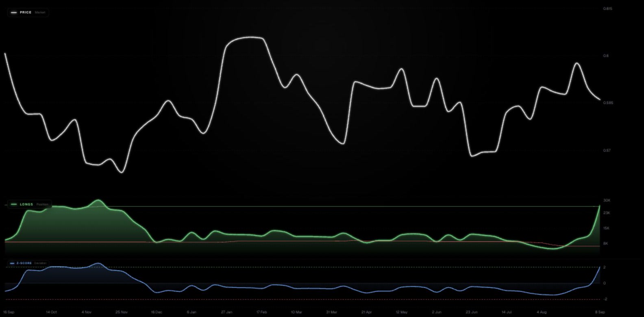Click the green swatch beside LONGS

point(14,204)
